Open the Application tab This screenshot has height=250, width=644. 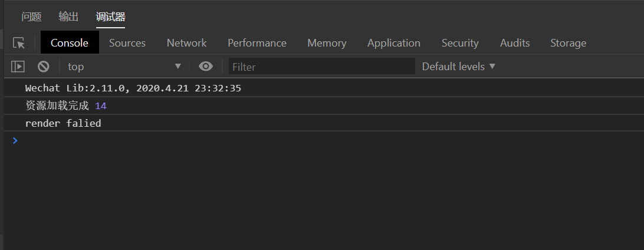pos(393,43)
